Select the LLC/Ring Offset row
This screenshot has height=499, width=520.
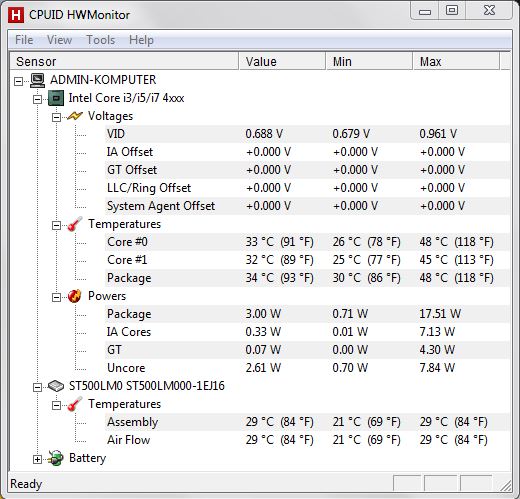307,188
